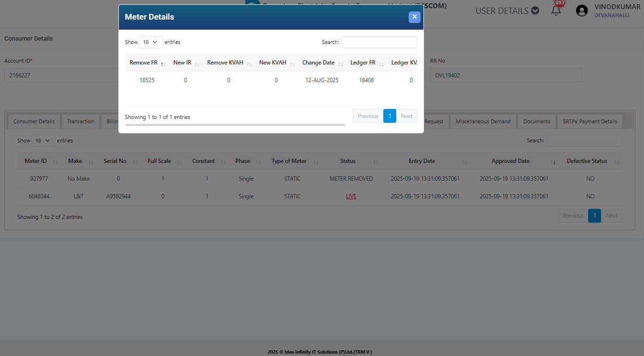Open the notification bell icon
Image resolution: width=644 pixels, height=356 pixels.
point(556,11)
